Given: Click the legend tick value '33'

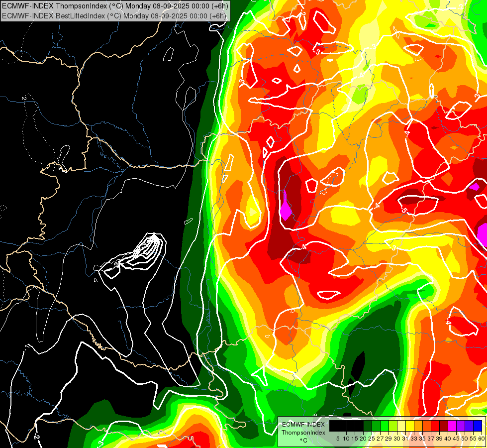Looking at the screenshot, I should pyautogui.click(x=414, y=439).
